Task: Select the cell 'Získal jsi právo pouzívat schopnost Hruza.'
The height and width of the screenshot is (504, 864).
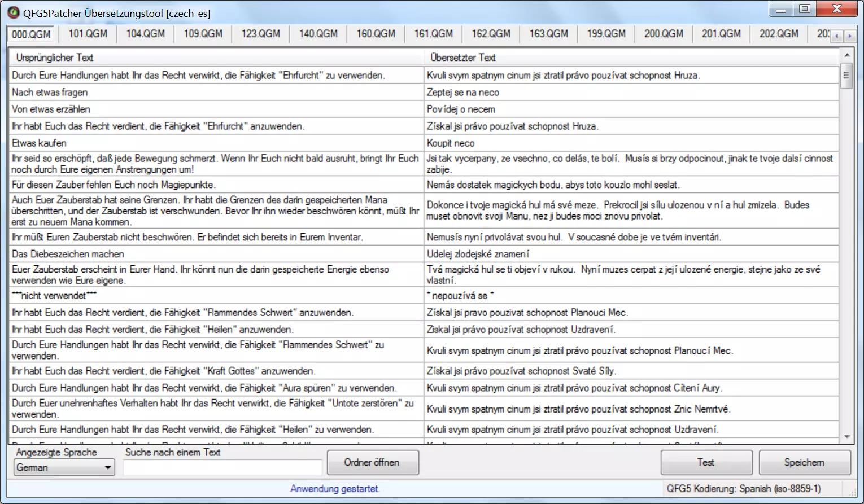Action: (631, 126)
